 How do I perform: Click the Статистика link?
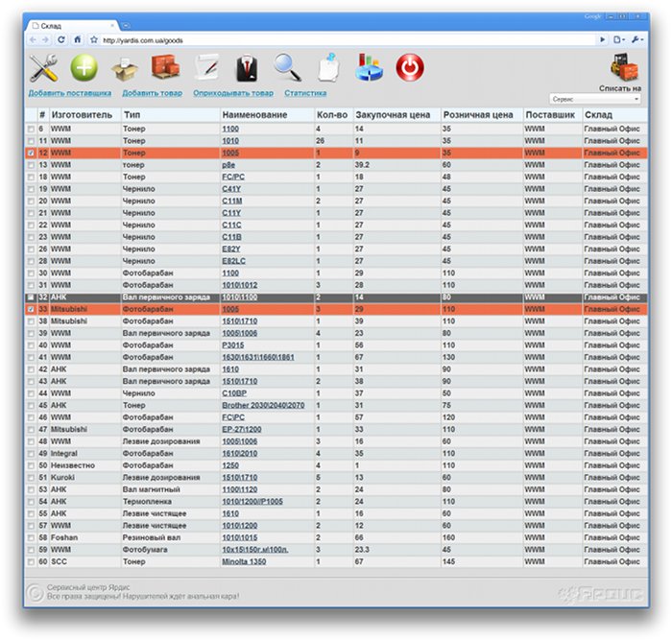click(x=305, y=93)
